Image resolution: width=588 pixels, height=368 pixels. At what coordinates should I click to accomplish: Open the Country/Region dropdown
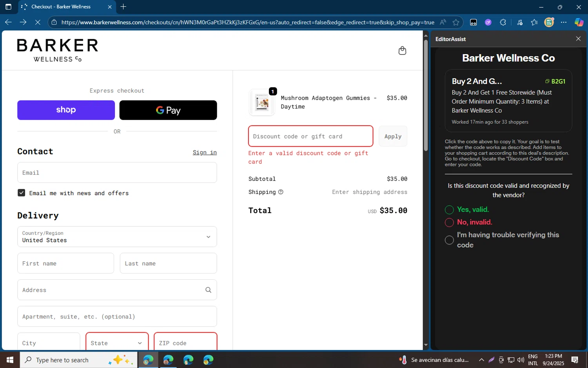tap(117, 237)
